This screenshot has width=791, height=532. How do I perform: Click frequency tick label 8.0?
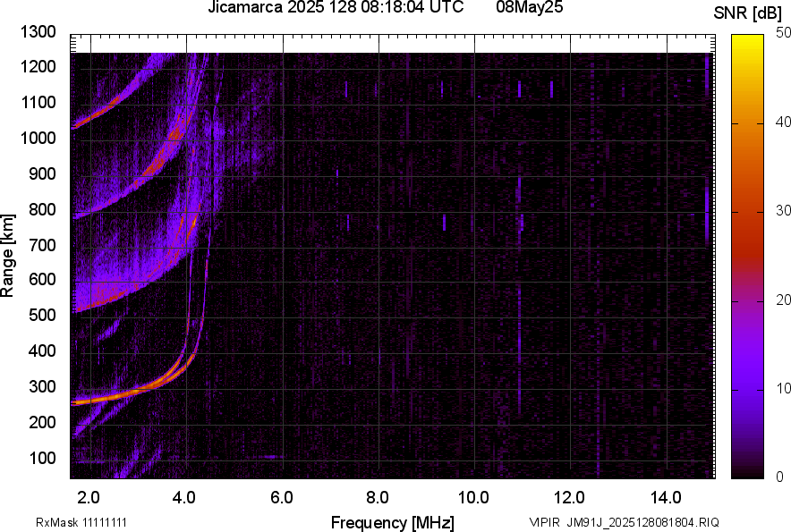(x=378, y=498)
